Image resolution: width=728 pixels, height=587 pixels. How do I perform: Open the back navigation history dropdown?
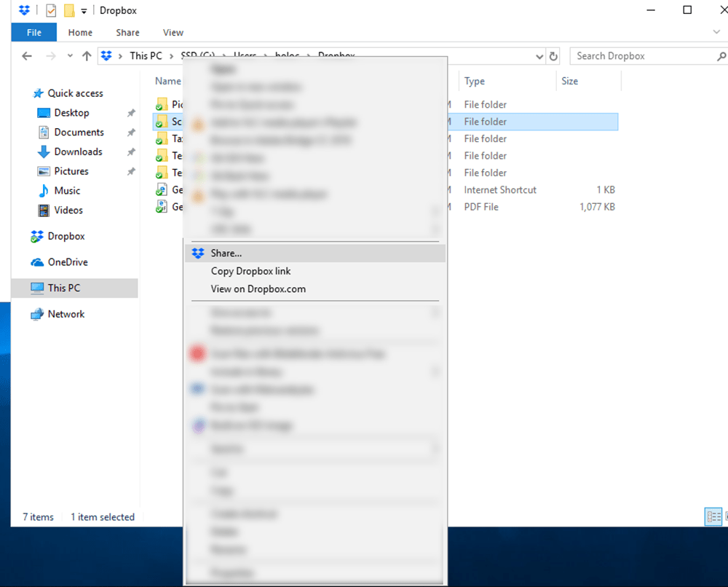[70, 56]
